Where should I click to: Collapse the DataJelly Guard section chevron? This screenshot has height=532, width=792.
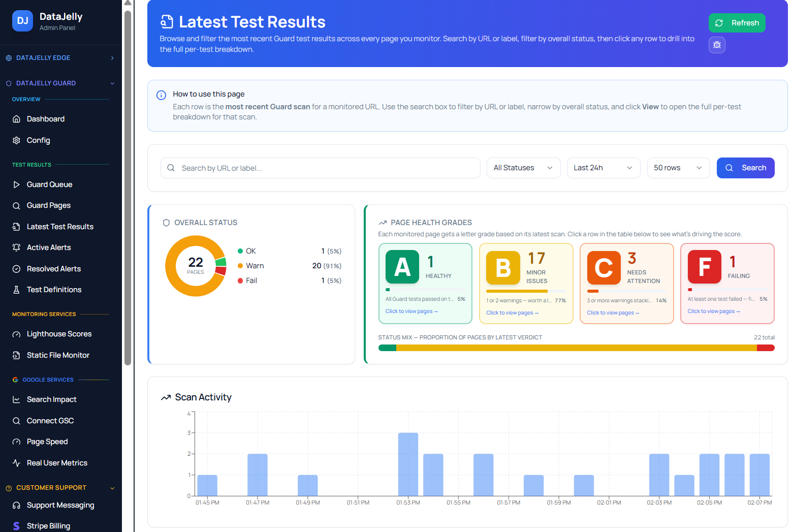tap(112, 83)
